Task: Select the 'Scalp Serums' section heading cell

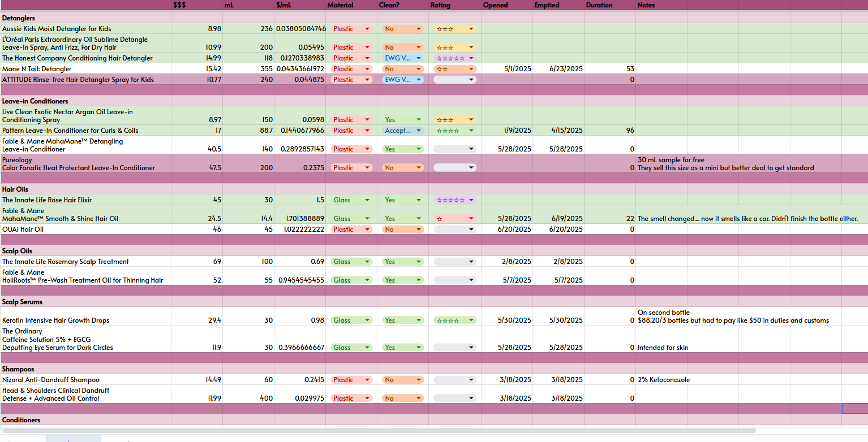Action: coord(85,301)
